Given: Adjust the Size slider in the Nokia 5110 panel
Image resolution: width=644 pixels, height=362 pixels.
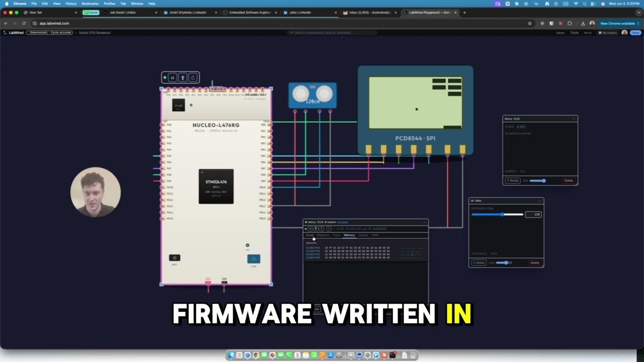Looking at the screenshot, I should point(538,180).
